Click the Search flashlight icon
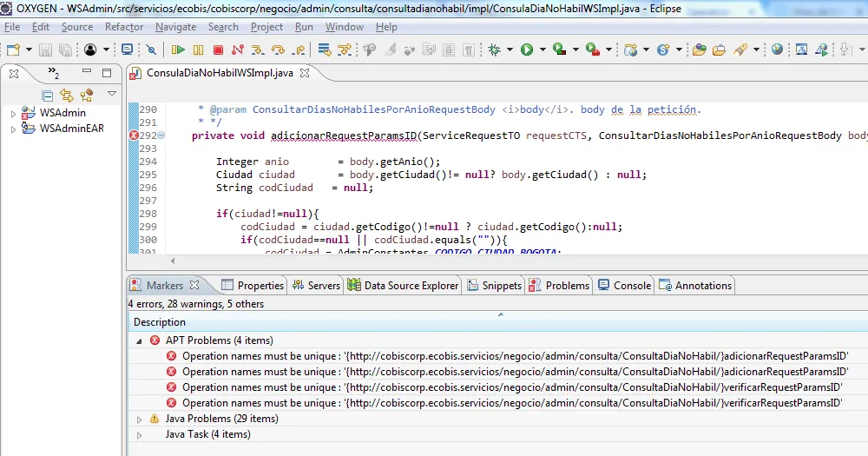This screenshot has height=456, width=868. (740, 50)
